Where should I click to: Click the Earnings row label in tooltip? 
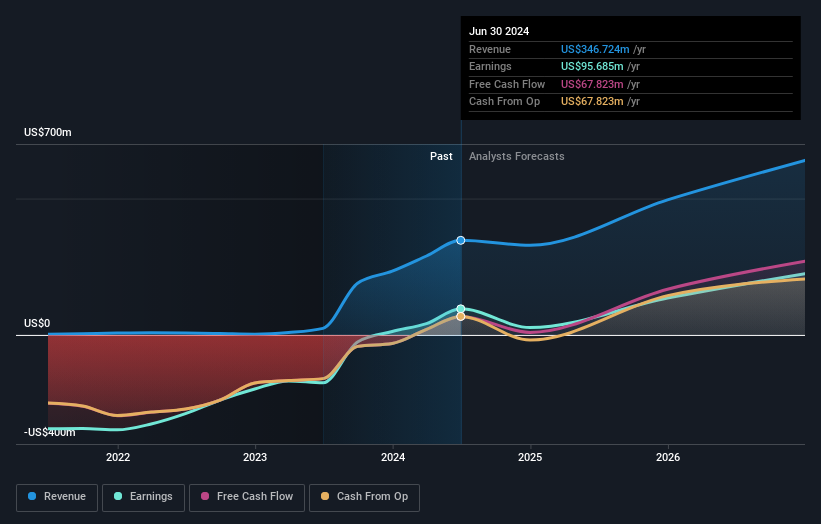pos(490,66)
